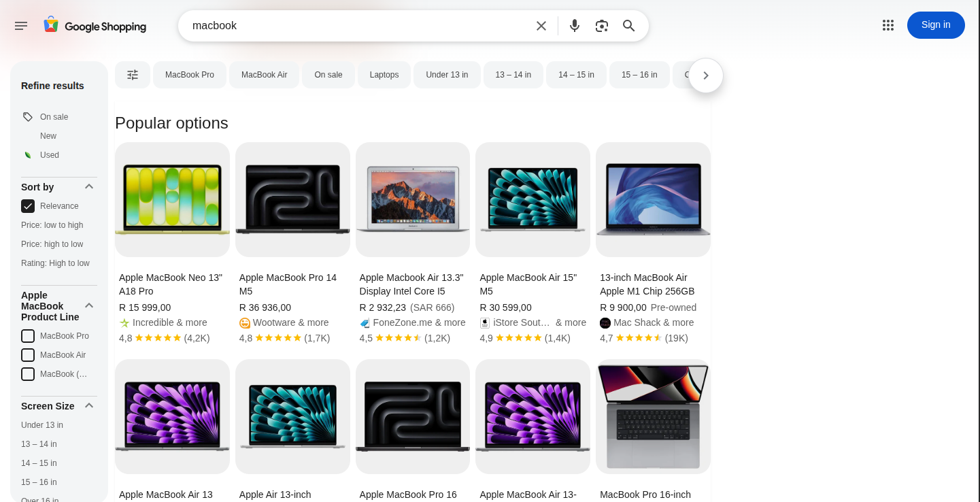Screen dimensions: 980x502
Task: Select the MacBook Air filter chip
Action: pyautogui.click(x=265, y=75)
